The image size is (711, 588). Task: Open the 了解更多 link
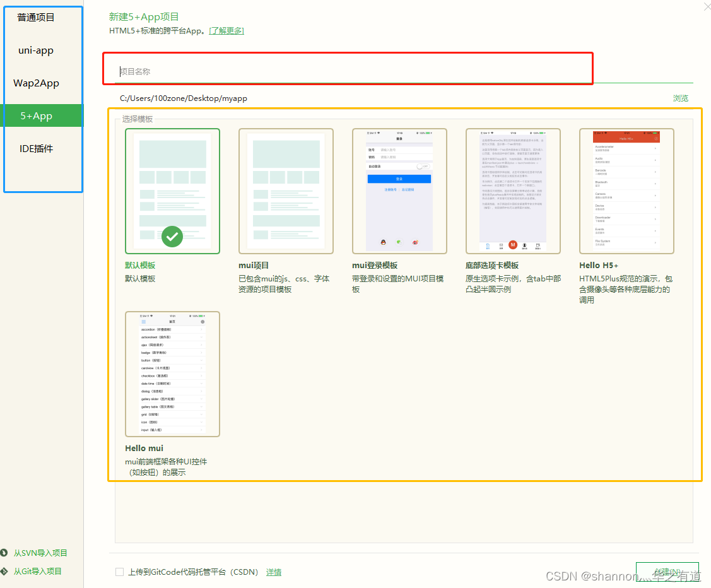tap(226, 30)
